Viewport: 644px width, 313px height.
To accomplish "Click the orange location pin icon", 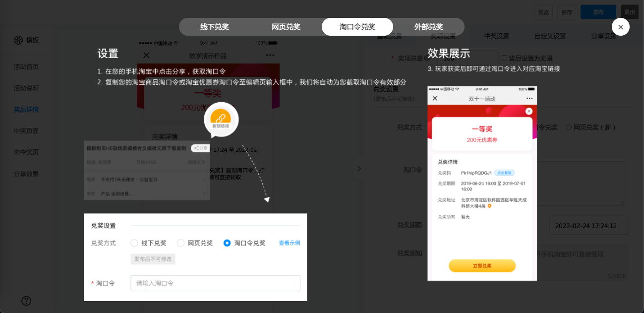I will [489, 206].
